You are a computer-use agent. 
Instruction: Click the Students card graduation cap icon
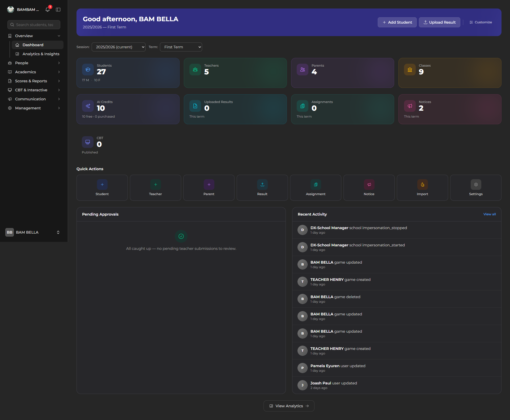(88, 70)
